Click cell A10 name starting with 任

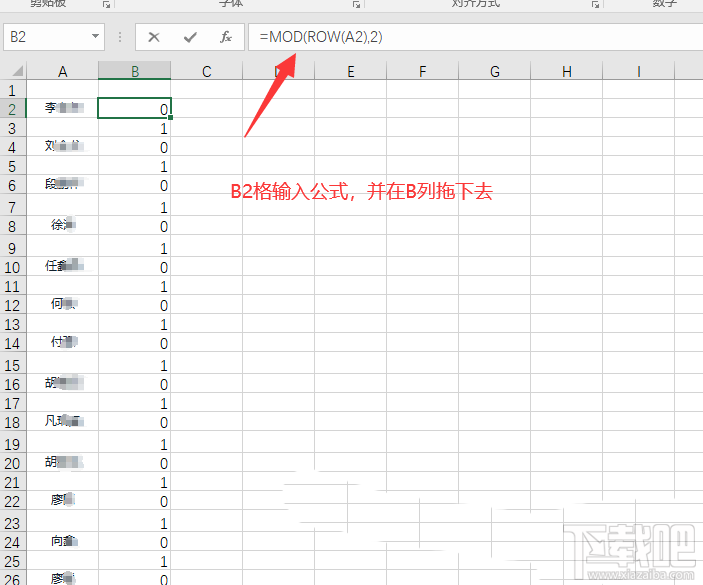coord(62,267)
